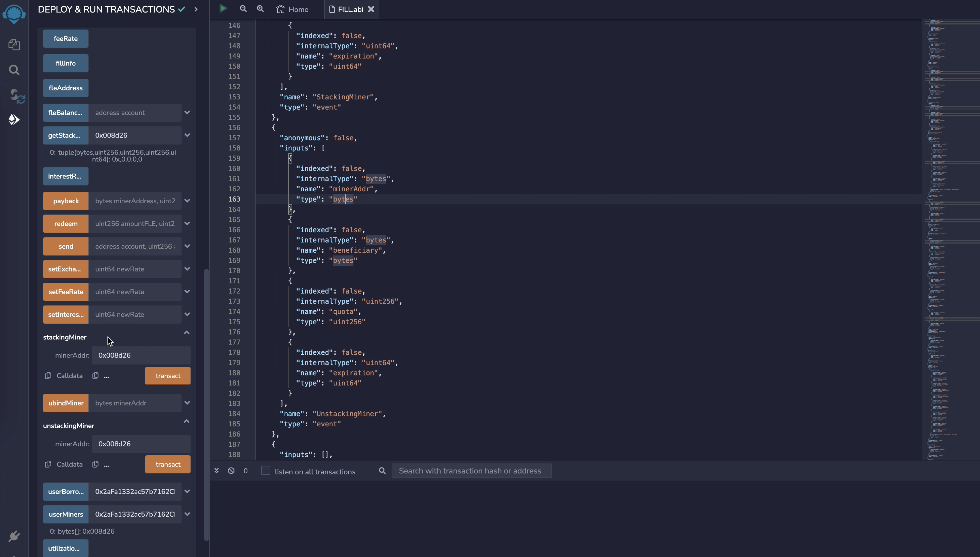Open the Search in files icon
This screenshot has height=557, width=980.
(14, 70)
